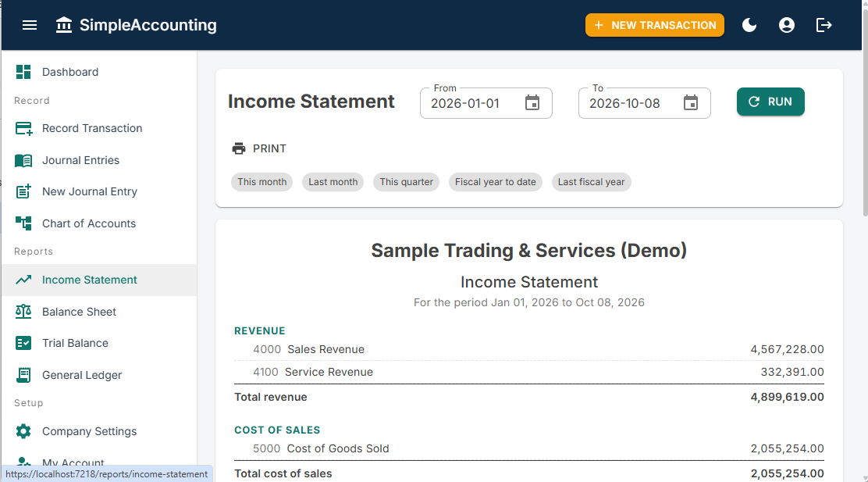Navigate to Balance Sheet report

(99, 312)
